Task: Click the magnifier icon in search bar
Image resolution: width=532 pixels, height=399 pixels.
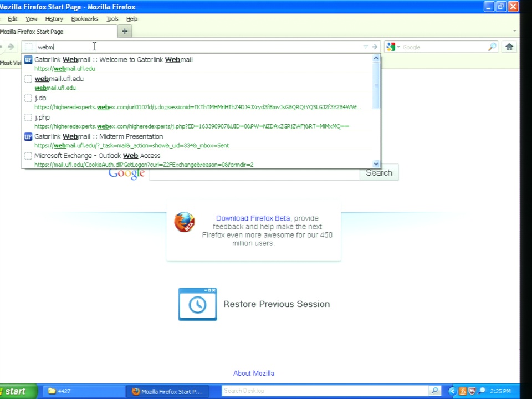Action: pos(492,47)
